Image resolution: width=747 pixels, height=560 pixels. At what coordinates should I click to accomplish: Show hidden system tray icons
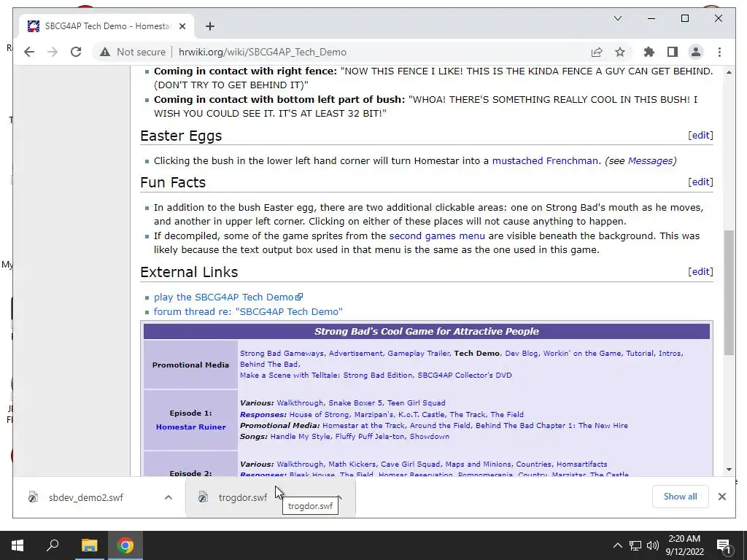(x=617, y=545)
